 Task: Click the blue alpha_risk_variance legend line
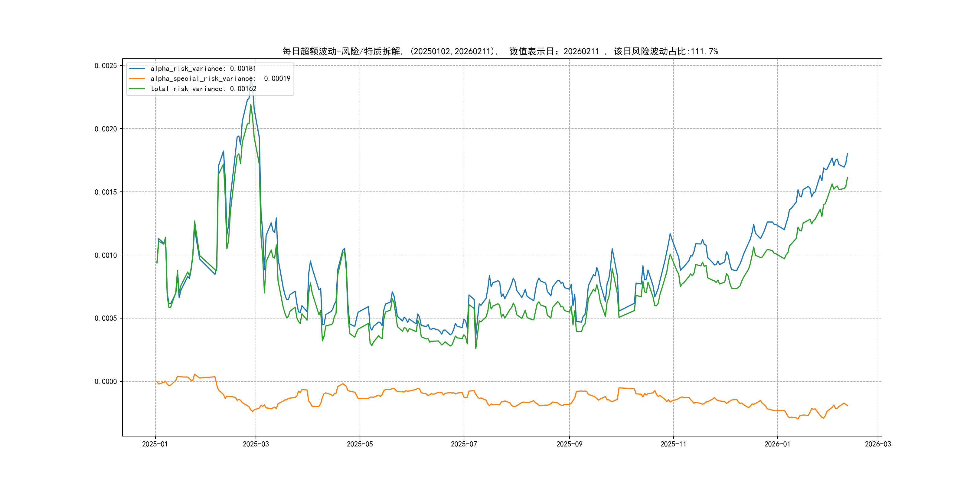[137, 68]
